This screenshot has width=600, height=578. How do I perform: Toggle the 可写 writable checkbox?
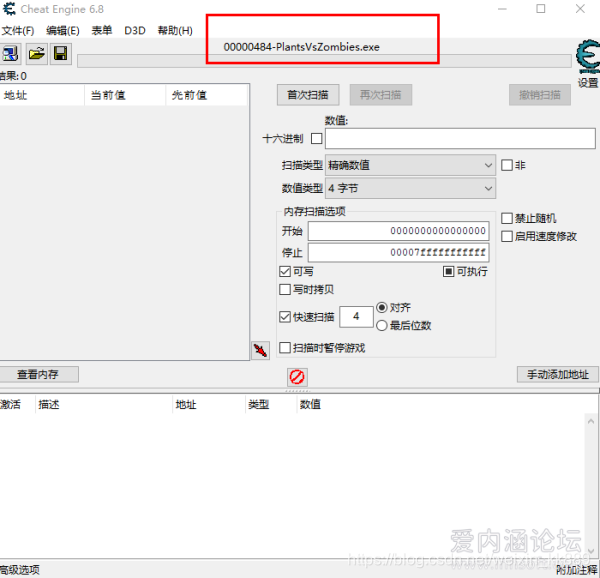pos(285,272)
